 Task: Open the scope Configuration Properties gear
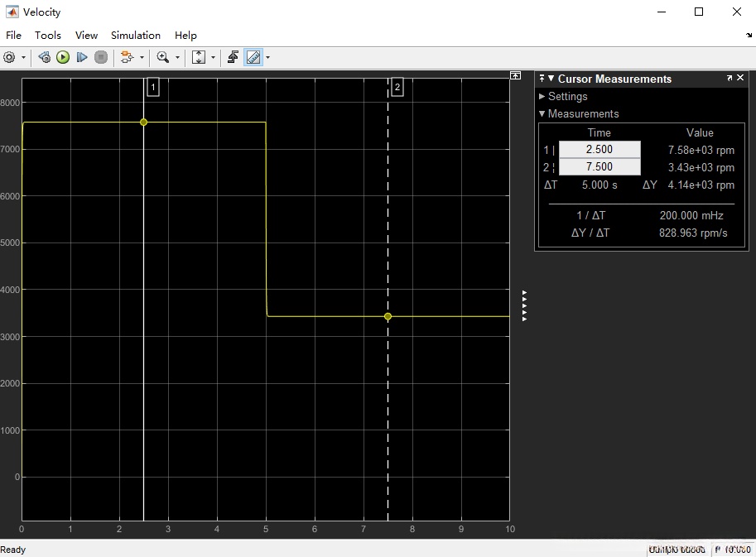(x=10, y=57)
